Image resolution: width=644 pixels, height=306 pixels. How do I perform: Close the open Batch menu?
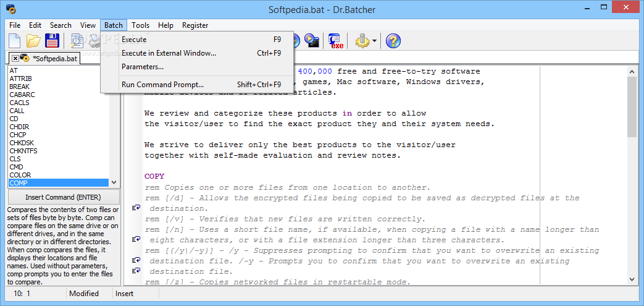114,25
